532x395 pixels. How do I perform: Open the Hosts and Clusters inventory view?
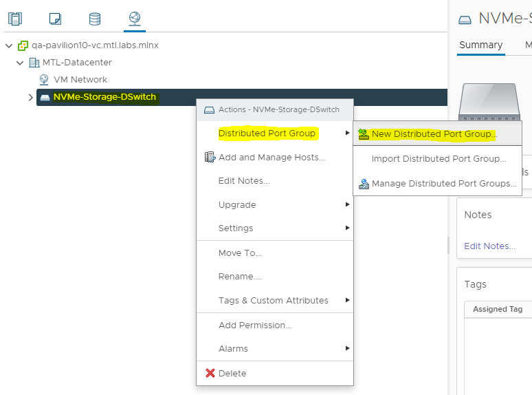pyautogui.click(x=15, y=19)
